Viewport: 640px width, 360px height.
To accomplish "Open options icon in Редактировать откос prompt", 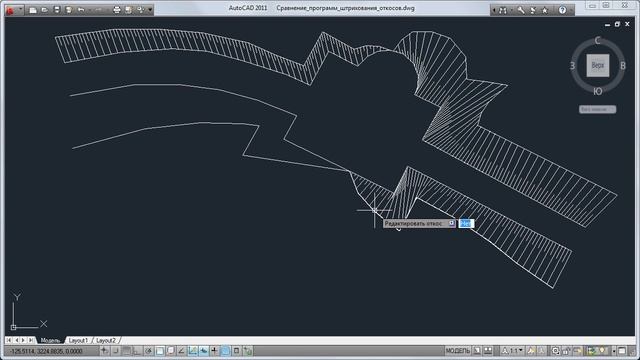I will (x=451, y=223).
